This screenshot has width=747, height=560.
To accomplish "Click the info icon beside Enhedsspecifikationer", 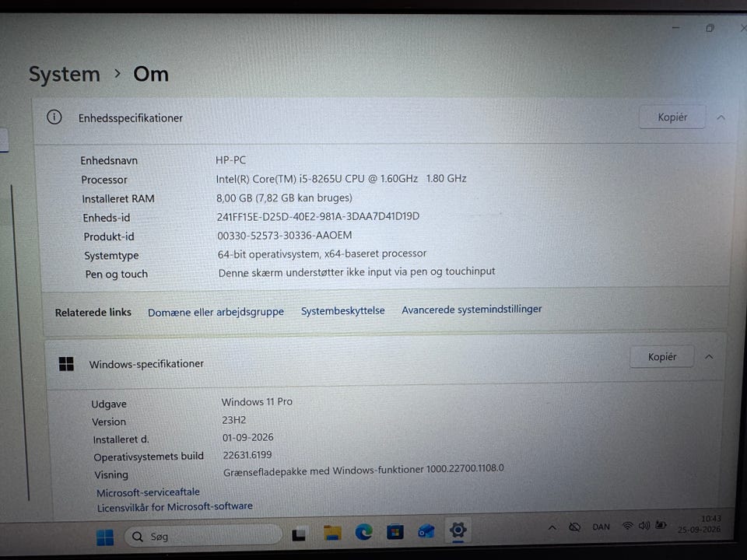I will point(54,117).
